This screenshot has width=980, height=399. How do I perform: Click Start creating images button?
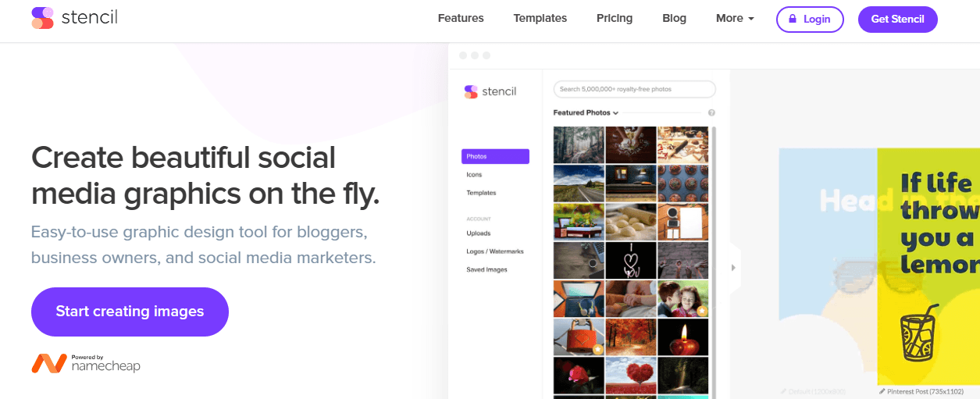130,312
